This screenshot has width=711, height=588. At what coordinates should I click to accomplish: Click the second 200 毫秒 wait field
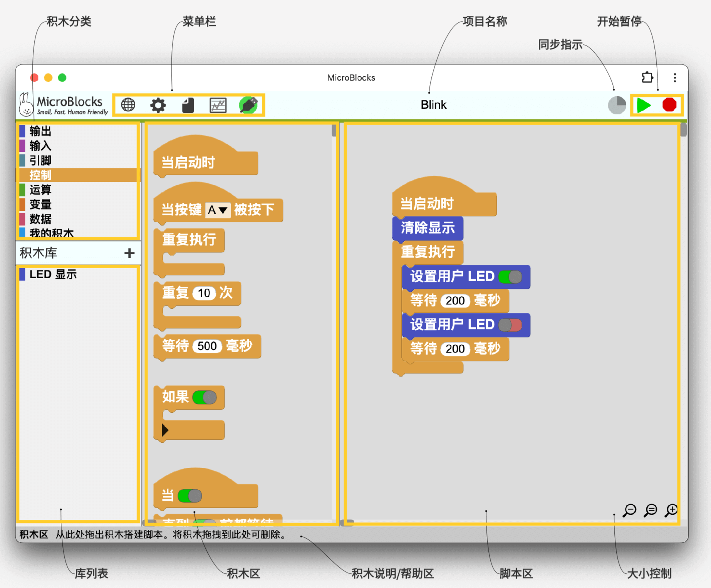(455, 349)
